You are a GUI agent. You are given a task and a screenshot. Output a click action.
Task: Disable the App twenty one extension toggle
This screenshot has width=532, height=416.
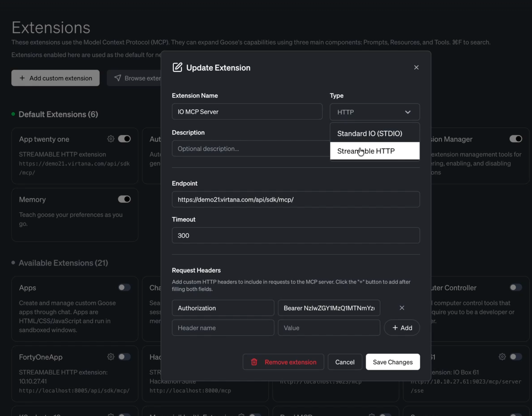click(x=124, y=139)
